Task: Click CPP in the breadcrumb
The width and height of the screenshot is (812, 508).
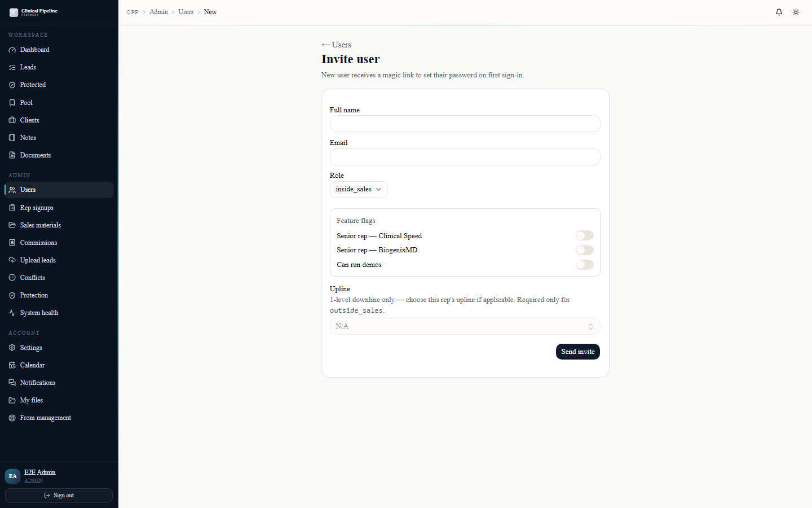Action: point(133,12)
